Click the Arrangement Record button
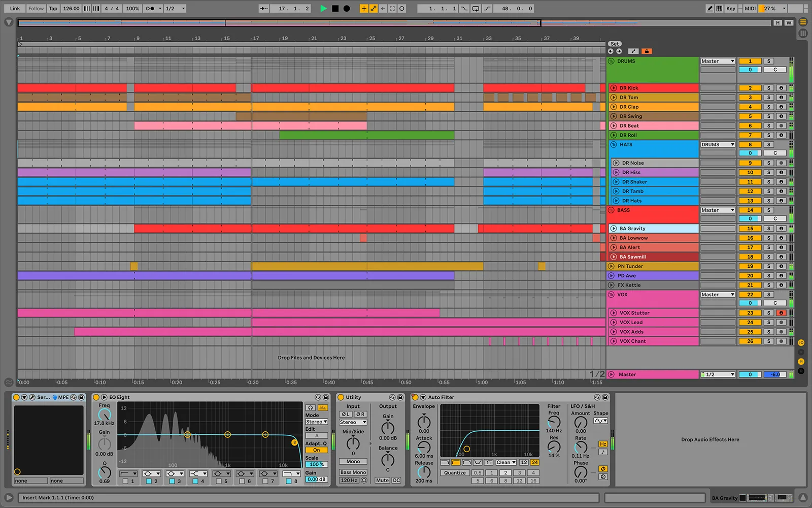 tap(347, 9)
